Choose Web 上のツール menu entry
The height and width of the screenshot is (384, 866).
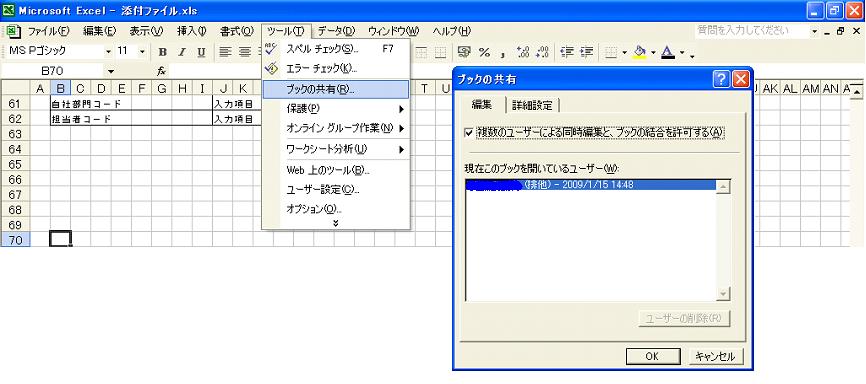coord(336,170)
